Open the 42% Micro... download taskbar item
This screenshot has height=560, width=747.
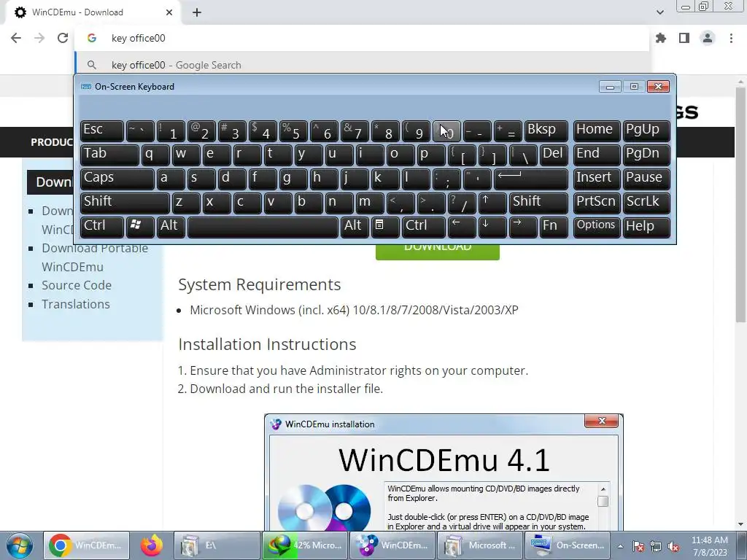coord(304,545)
